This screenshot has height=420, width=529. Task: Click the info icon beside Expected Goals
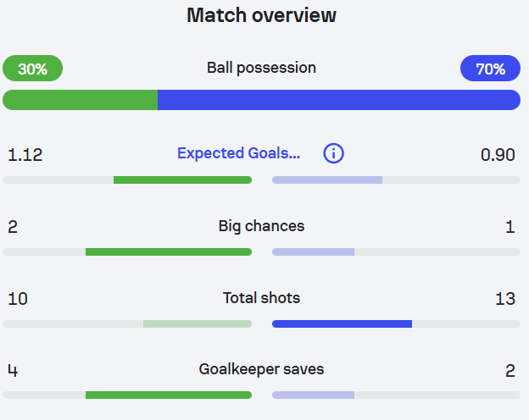(x=334, y=153)
